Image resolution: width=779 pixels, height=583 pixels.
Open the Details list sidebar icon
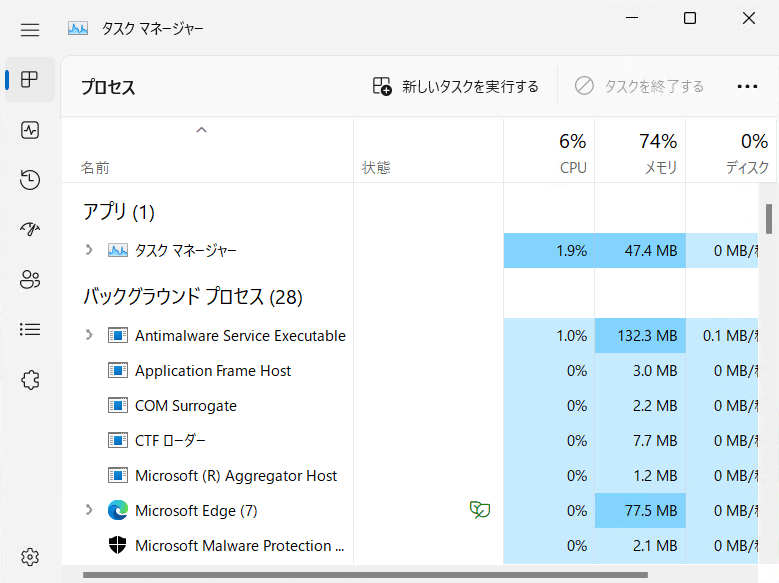tap(30, 330)
